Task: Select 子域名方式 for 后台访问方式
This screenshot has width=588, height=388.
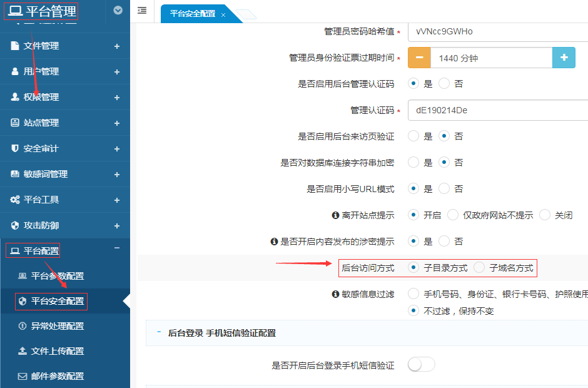Action: point(479,267)
